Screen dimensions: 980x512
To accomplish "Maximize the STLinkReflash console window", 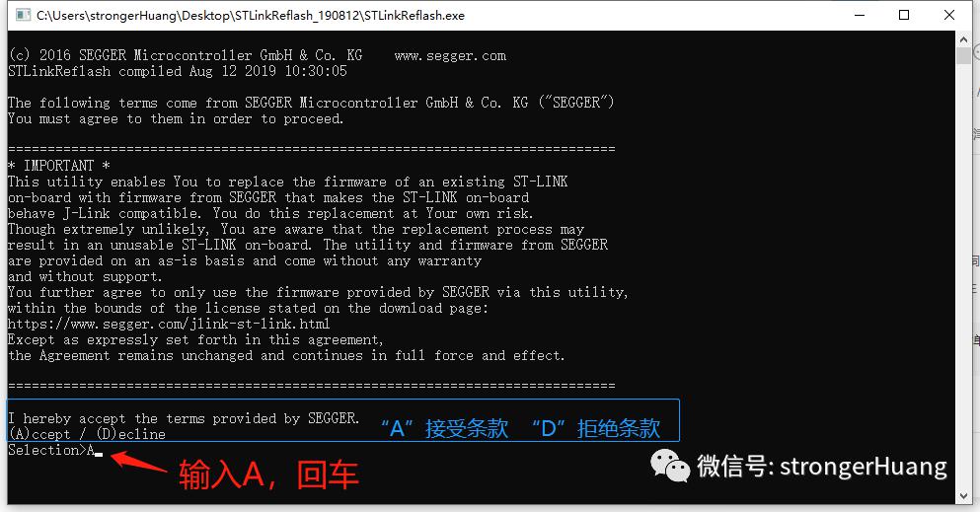I will [x=904, y=15].
